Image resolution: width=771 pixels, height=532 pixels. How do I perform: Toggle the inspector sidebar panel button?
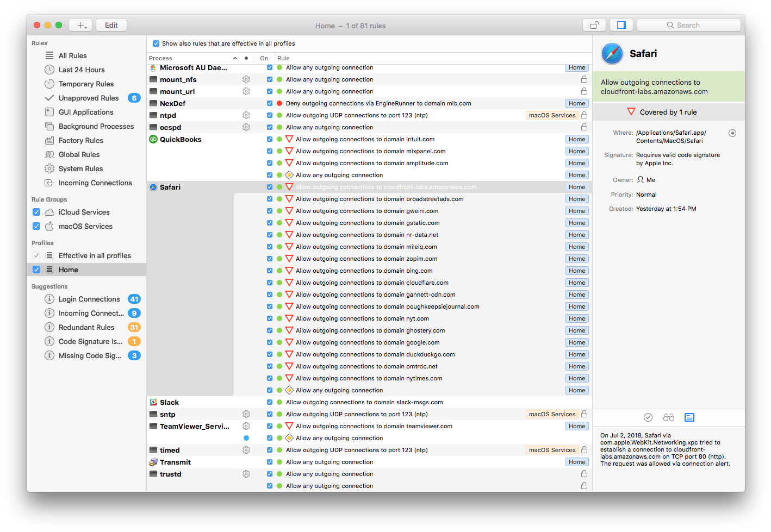pos(621,25)
